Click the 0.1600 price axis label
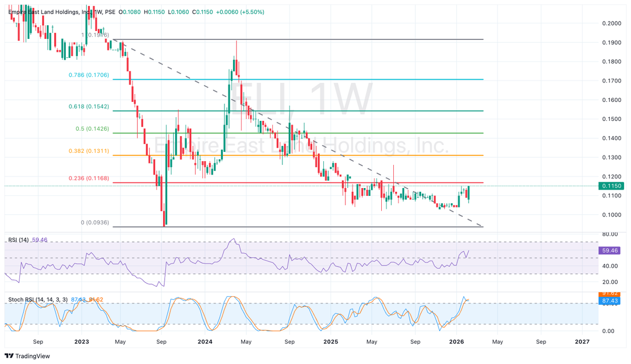 (612, 100)
